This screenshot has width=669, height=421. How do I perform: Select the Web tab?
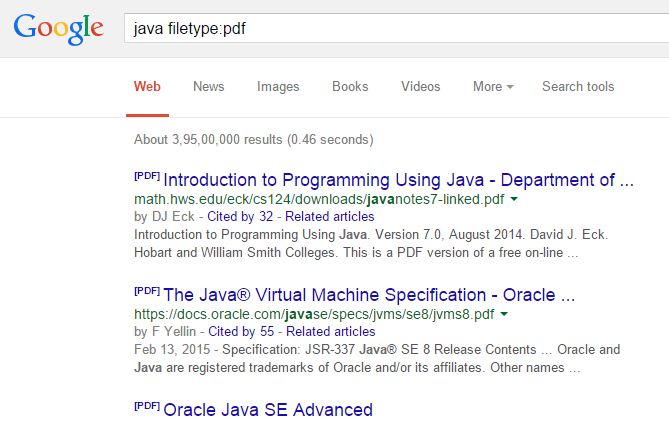point(147,87)
